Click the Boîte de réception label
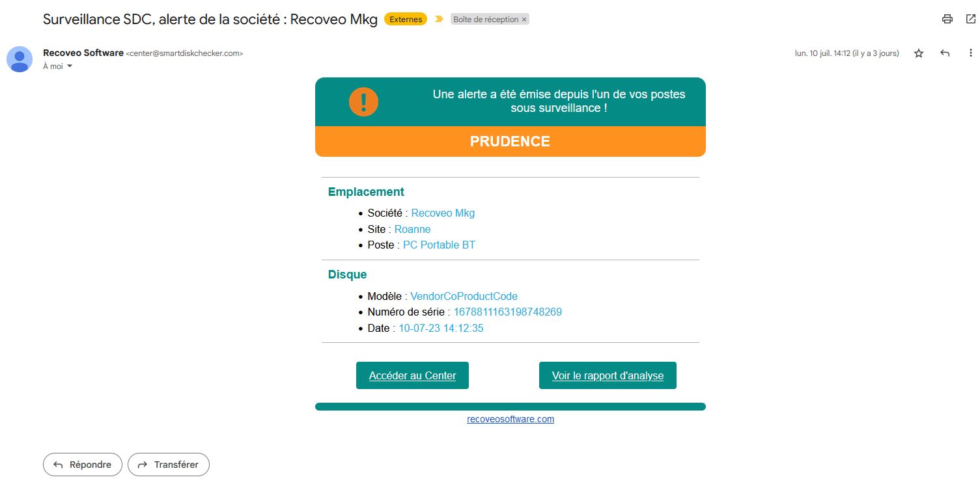The width and height of the screenshot is (980, 486). pyautogui.click(x=486, y=20)
